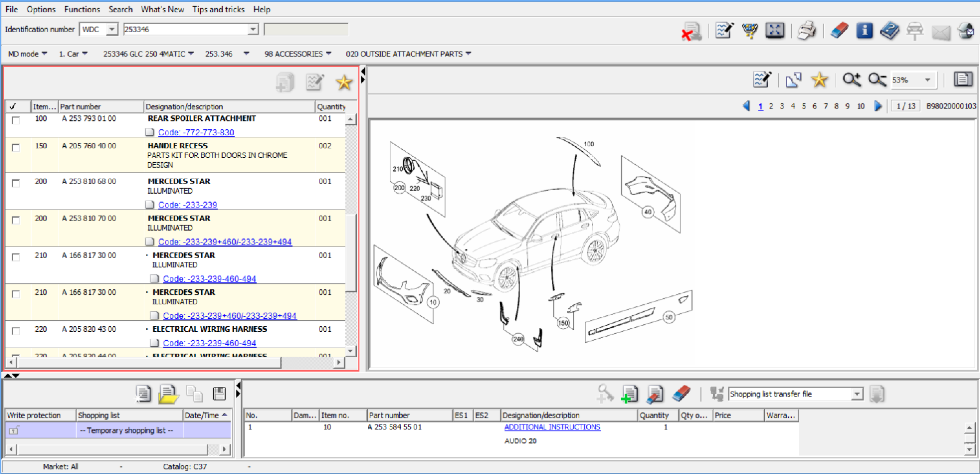Save shopping list with floppy disk icon
The image size is (980, 474).
point(220,394)
